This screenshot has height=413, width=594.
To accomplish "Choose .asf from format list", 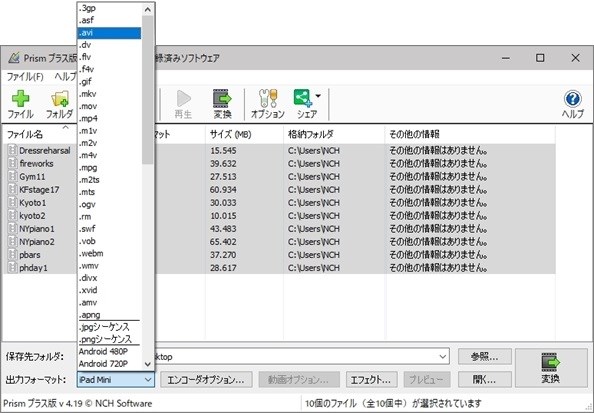I will (x=109, y=20).
